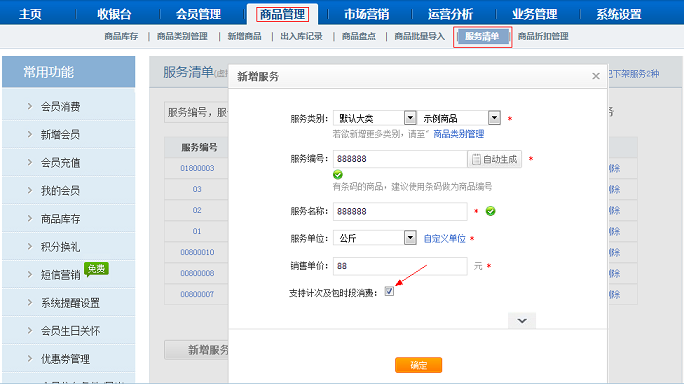The height and width of the screenshot is (384, 684).
Task: Toggle the 支持计次及包时段消费 checkbox
Action: (x=389, y=291)
